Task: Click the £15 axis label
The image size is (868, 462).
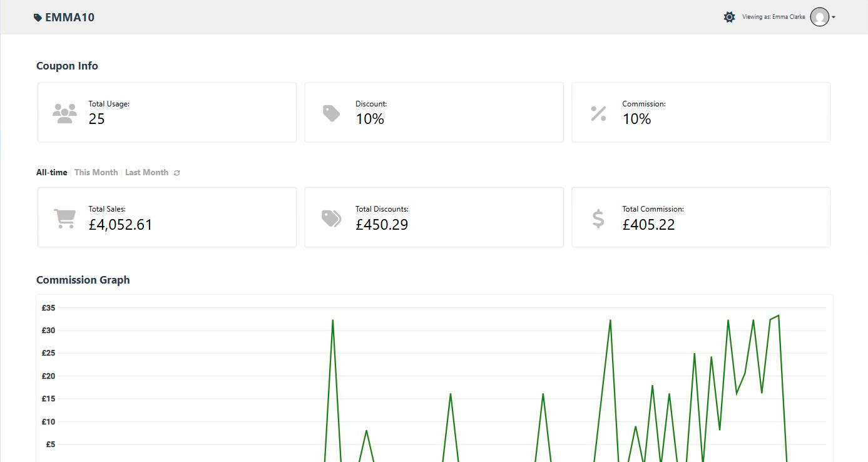Action: coord(49,399)
